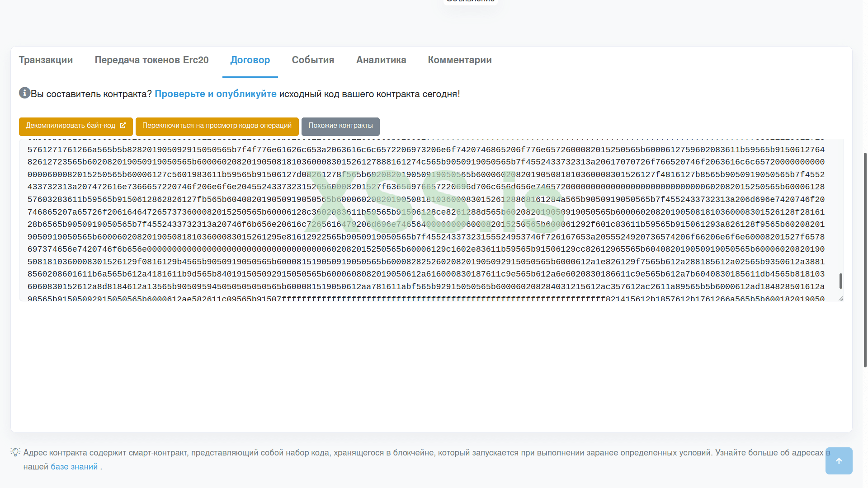Image resolution: width=868 pixels, height=488 pixels.
Task: Click the info circle icon
Action: click(x=24, y=93)
